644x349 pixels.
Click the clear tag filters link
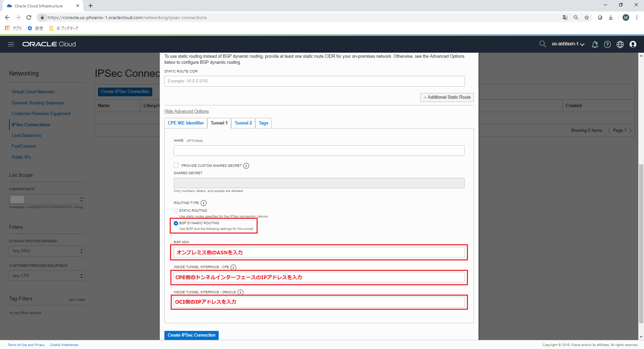82,300
